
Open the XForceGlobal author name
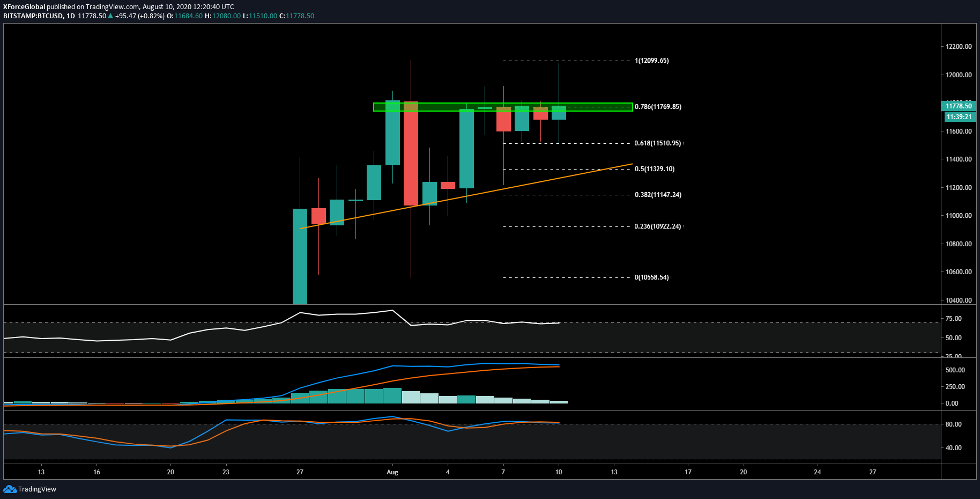click(24, 7)
